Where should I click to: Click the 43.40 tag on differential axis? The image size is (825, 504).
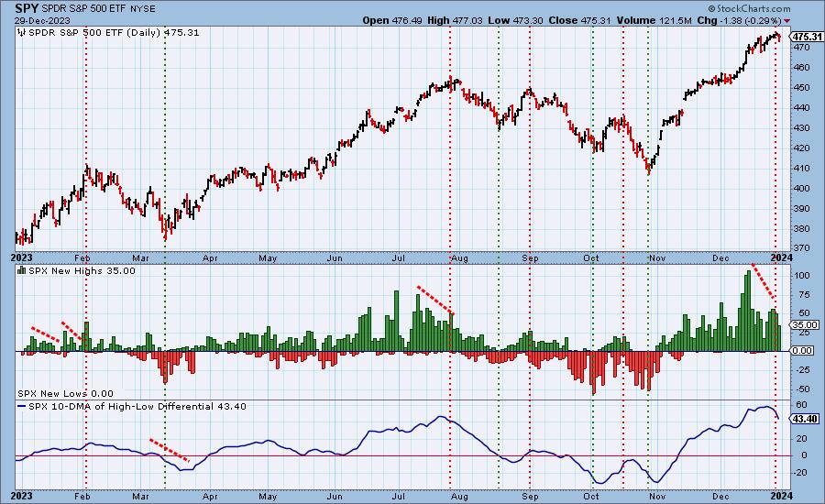click(x=806, y=419)
